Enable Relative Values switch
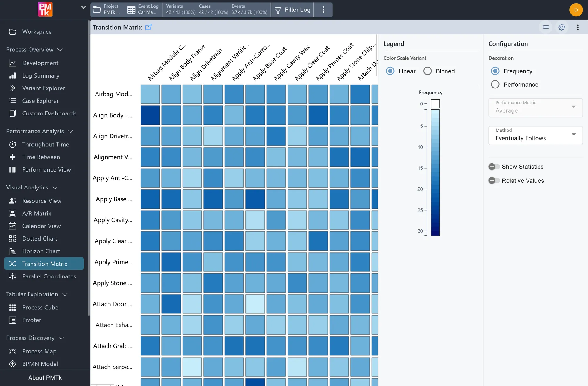This screenshot has height=386, width=588. [x=494, y=181]
